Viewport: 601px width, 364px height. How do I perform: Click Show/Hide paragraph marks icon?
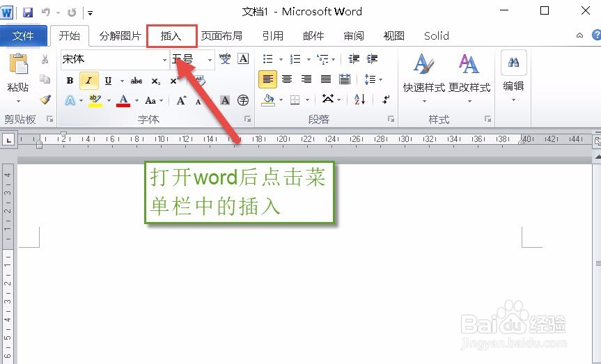386,100
